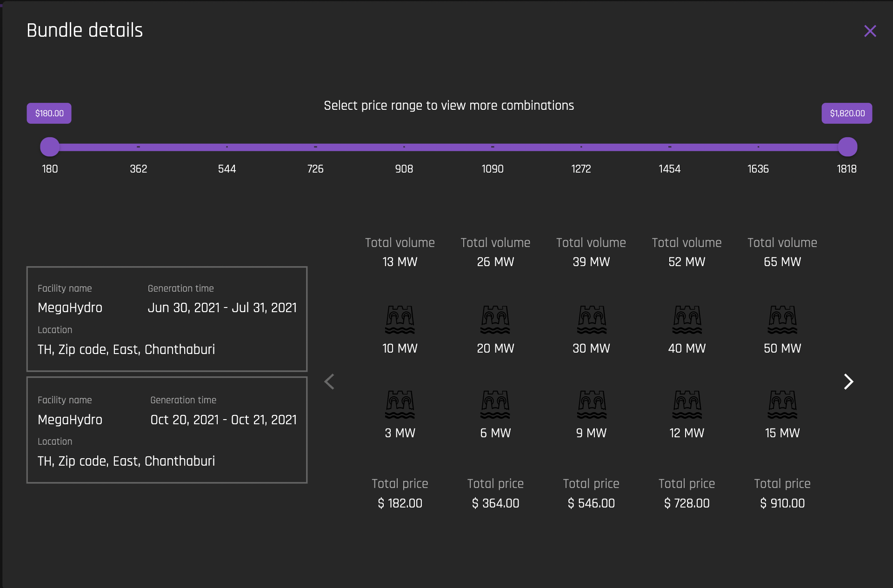Click the $ 910.00 total price
The width and height of the screenshot is (893, 588).
coord(782,503)
